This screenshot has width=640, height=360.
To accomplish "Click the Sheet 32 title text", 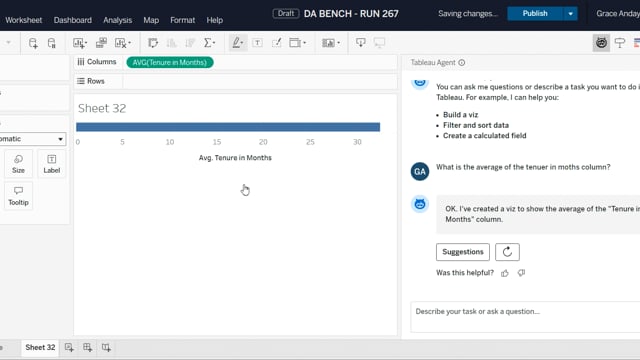I will pyautogui.click(x=102, y=109).
